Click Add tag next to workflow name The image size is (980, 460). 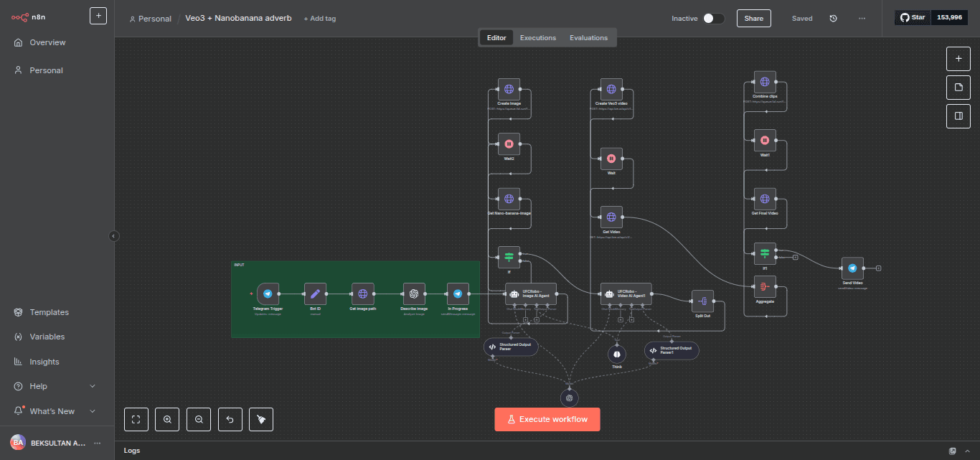pos(319,19)
